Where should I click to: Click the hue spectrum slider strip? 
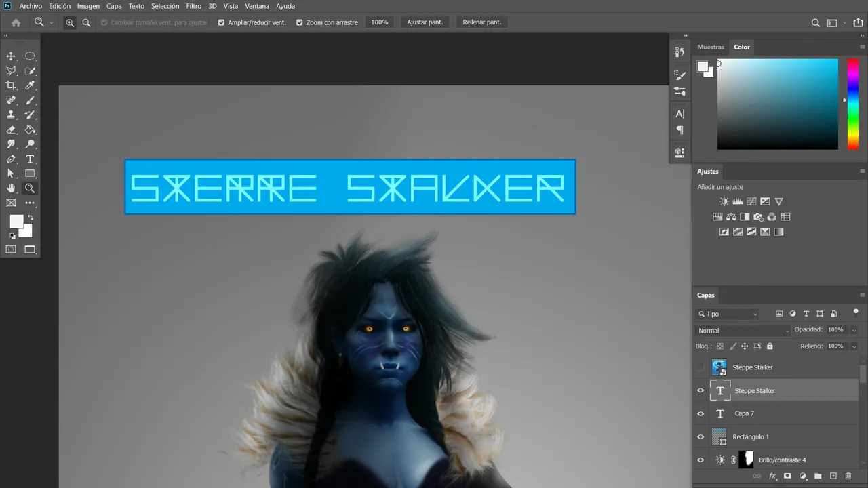pos(853,104)
